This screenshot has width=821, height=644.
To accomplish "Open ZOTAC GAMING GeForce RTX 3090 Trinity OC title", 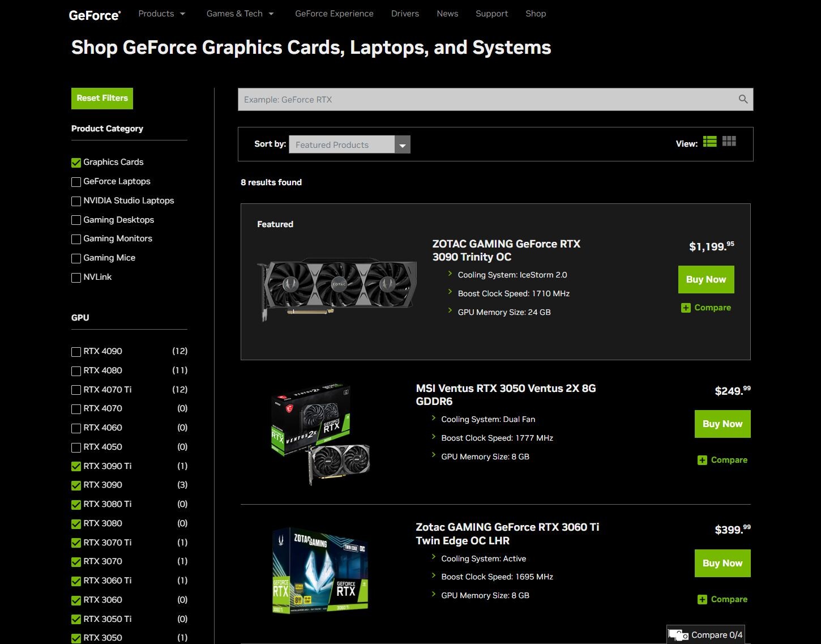I will [506, 250].
